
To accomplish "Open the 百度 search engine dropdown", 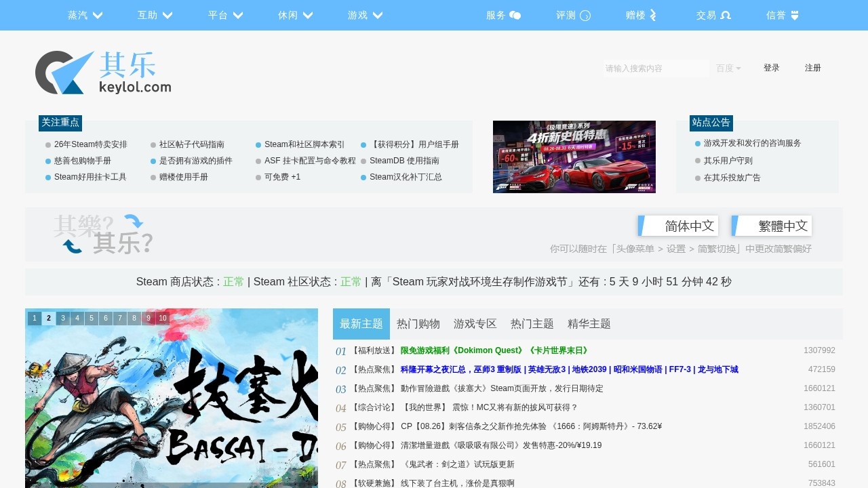I will pyautogui.click(x=729, y=68).
